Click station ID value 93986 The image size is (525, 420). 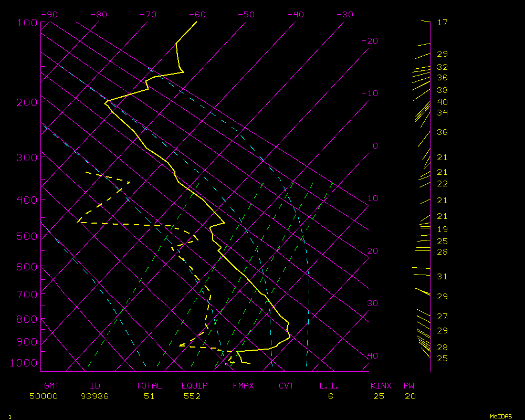[x=94, y=396]
